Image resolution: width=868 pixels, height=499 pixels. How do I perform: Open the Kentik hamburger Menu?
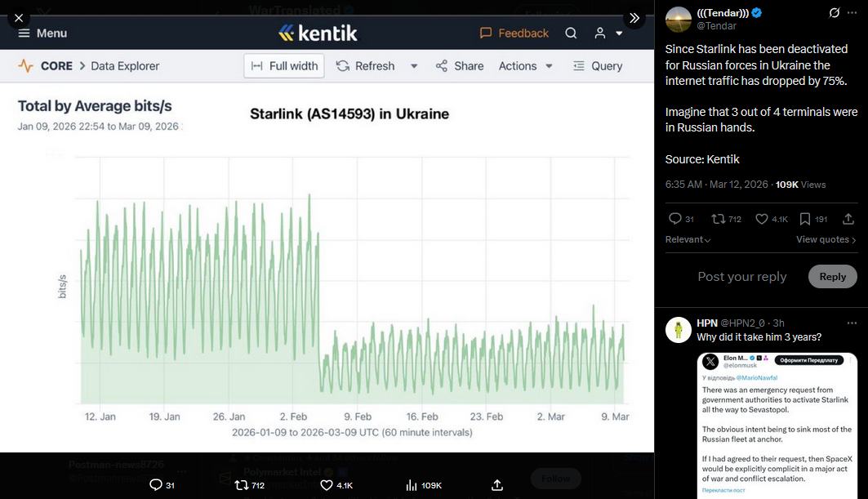42,33
